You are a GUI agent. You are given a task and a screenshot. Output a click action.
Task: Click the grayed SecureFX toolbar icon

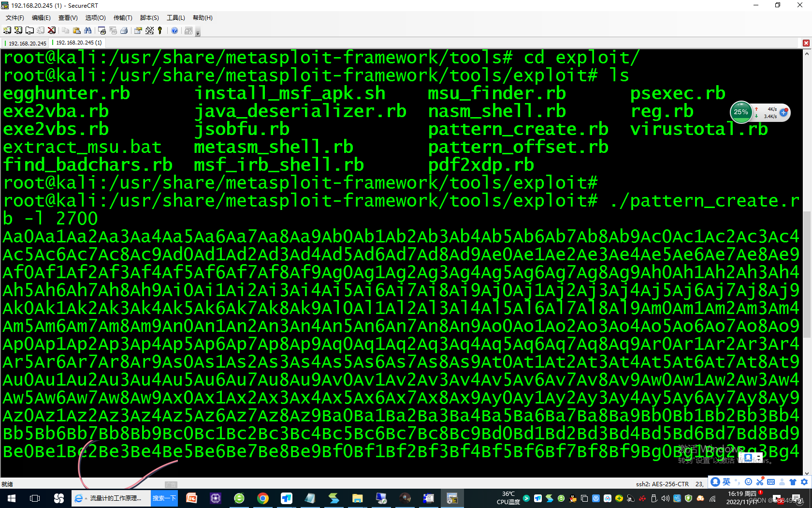188,30
